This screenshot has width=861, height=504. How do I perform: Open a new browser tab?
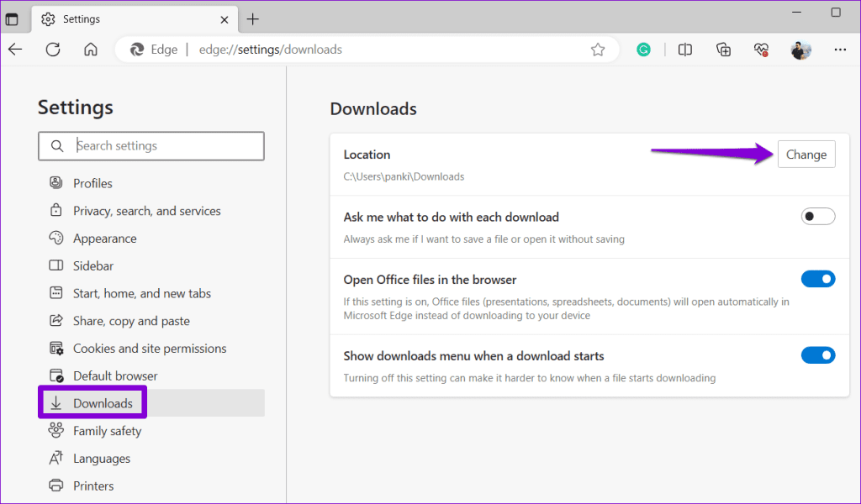coord(254,18)
